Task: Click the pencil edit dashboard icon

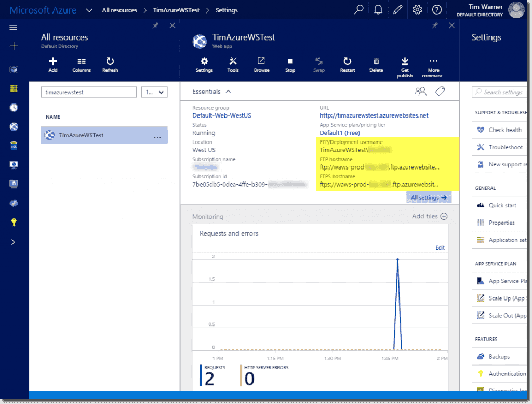Action: coord(397,9)
